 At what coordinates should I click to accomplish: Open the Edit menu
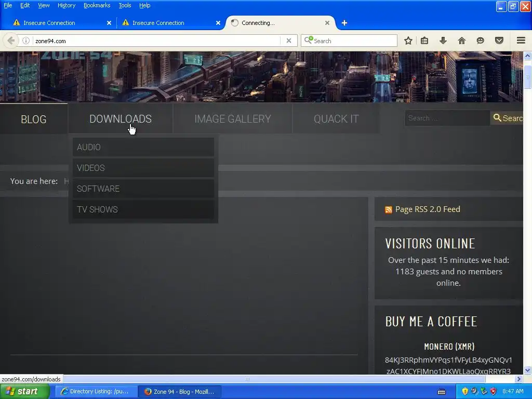[25, 5]
